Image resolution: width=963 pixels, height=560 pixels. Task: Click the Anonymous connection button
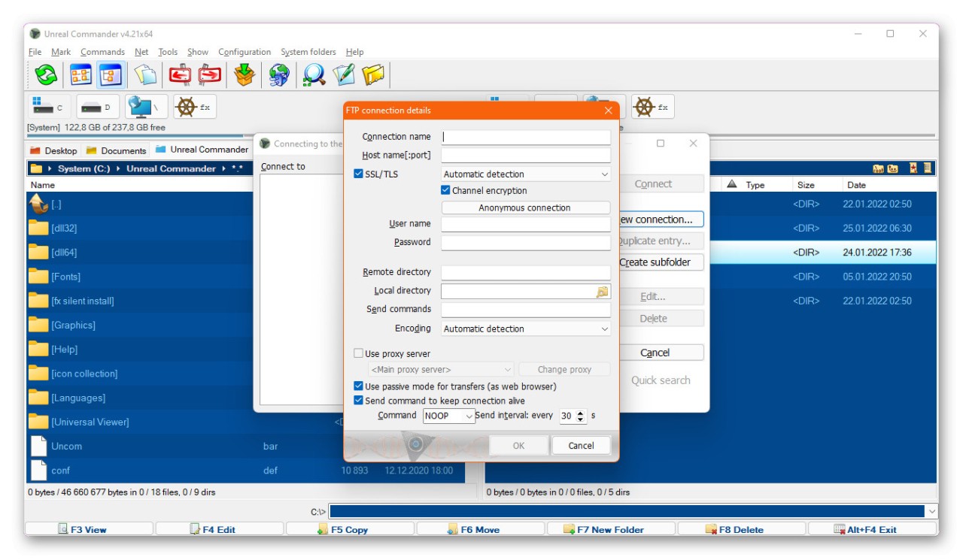coord(525,207)
